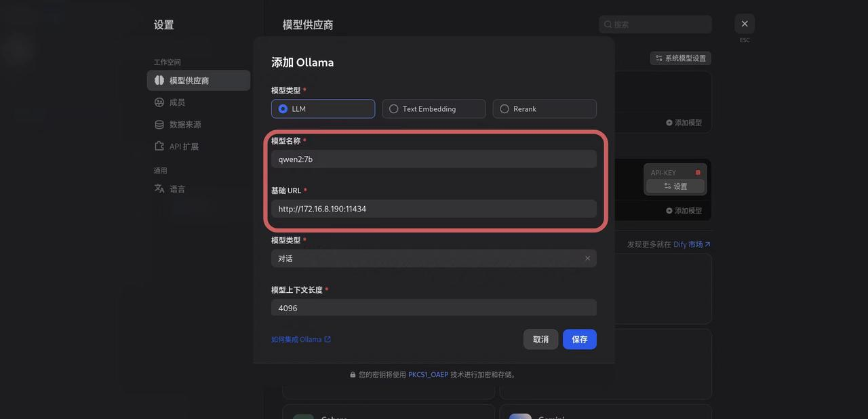The width and height of the screenshot is (868, 419).
Task: Click the database icon beside 数据来源
Action: 159,124
